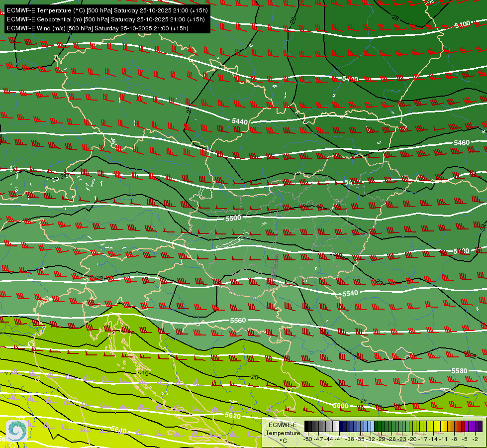This screenshot has height=448, width=487.
Task: Click the -14 tick label on color scale
Action: click(433, 439)
